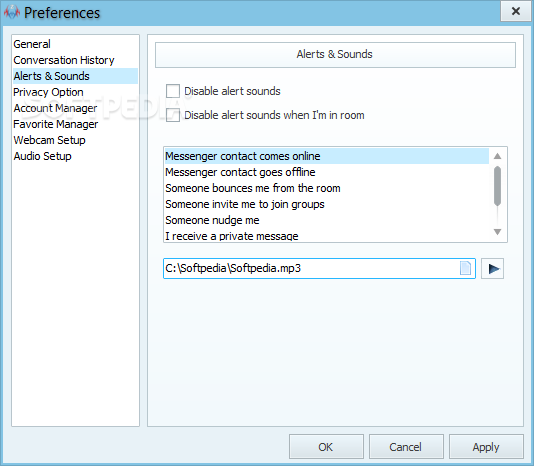
Task: Cancel the preference changes
Action: coord(406,447)
